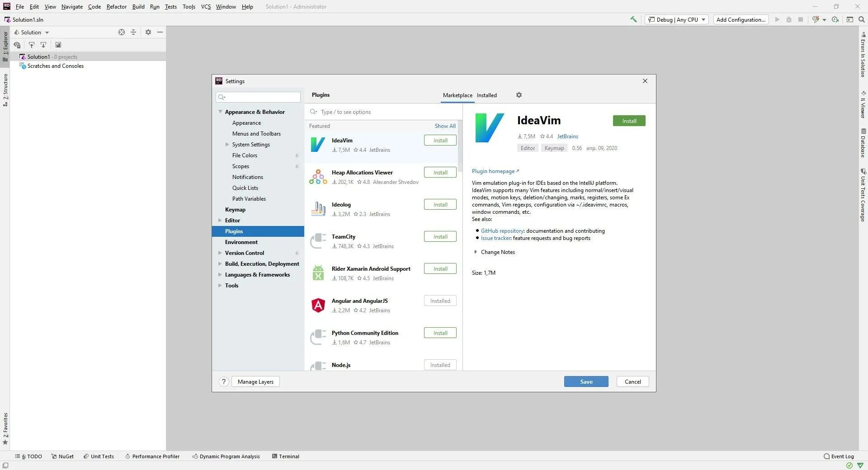Select Keymap in settings tree

tap(235, 209)
